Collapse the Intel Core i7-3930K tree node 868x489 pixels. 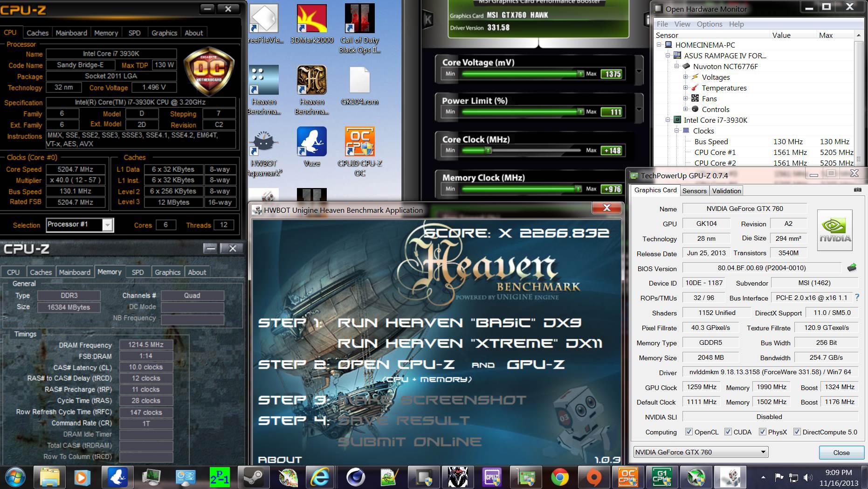click(668, 120)
